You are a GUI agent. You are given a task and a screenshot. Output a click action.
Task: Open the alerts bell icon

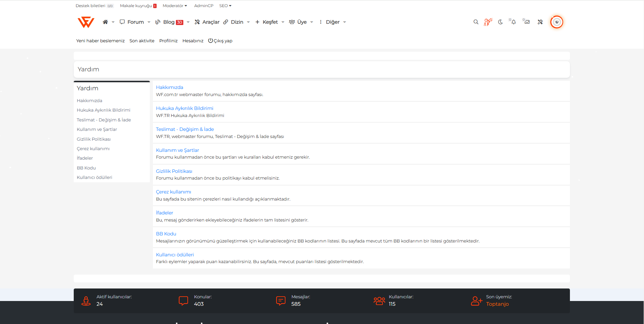513,22
